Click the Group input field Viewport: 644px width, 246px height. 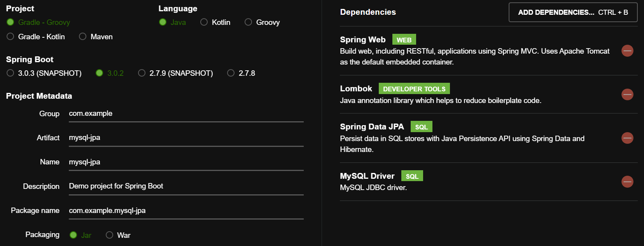point(186,114)
